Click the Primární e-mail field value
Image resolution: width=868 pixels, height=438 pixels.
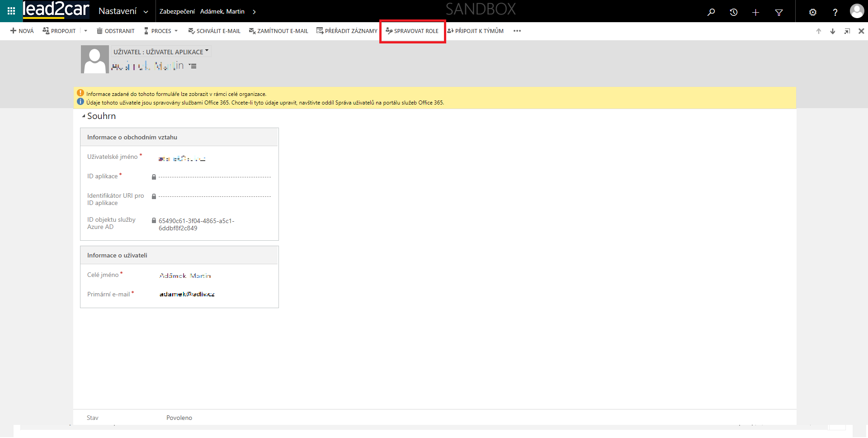[x=187, y=295]
